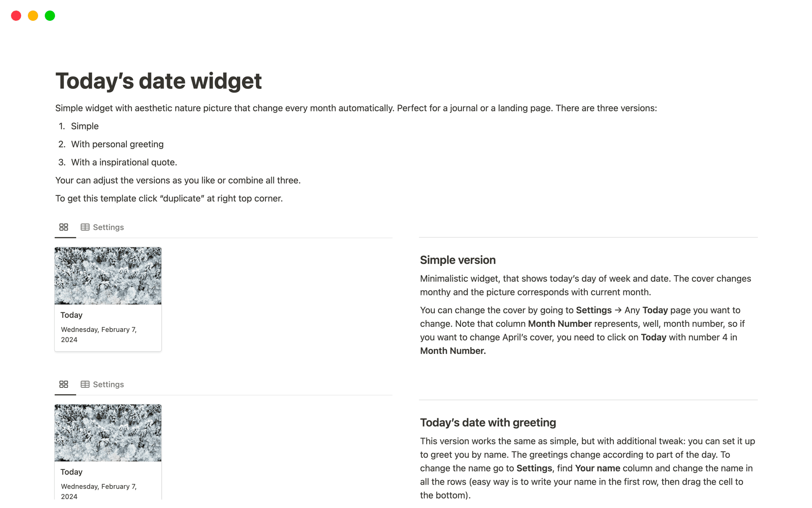The image size is (812, 508).
Task: Click the "Simple" numbered list item
Action: [x=85, y=126]
